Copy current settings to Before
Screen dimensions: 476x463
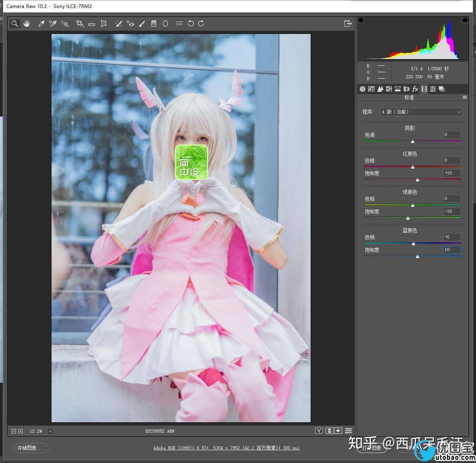click(339, 431)
